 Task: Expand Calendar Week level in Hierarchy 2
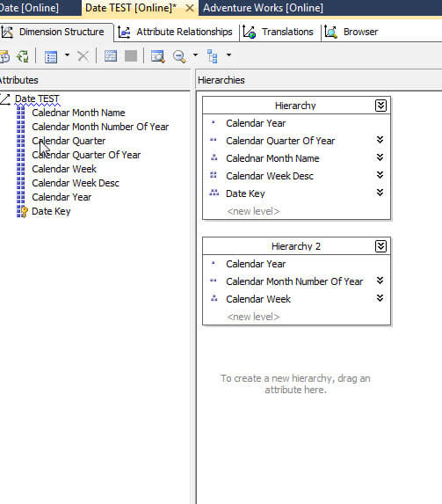tap(380, 298)
